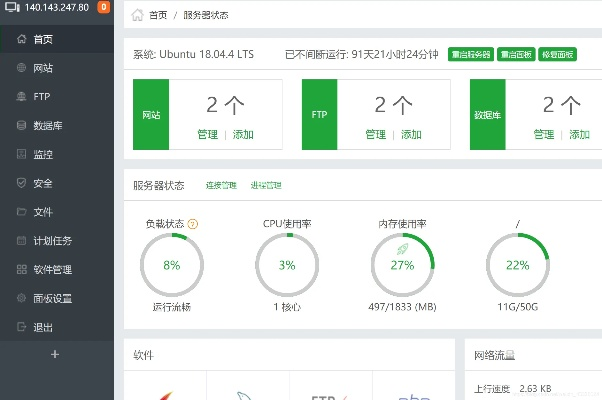Click the 重启服务器 (Restart Server) button
This screenshot has width=602, height=400.
click(471, 54)
